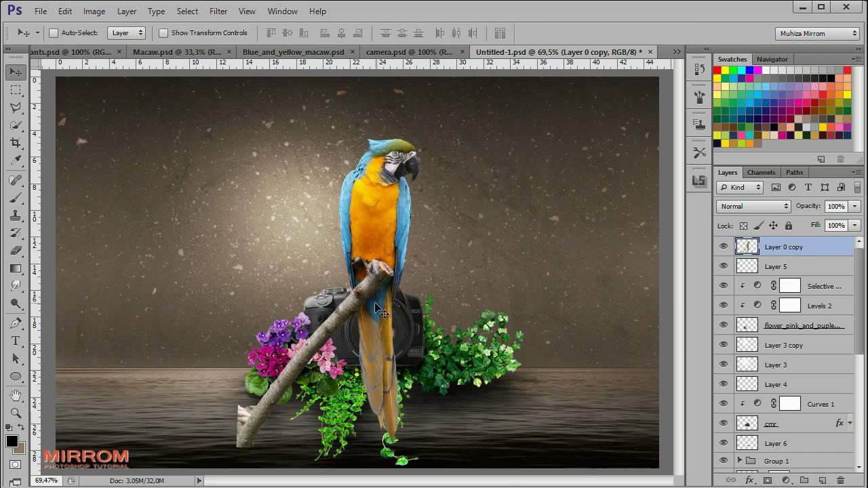Open the Filter menu
Screen dimensions: 868x488
[218, 12]
